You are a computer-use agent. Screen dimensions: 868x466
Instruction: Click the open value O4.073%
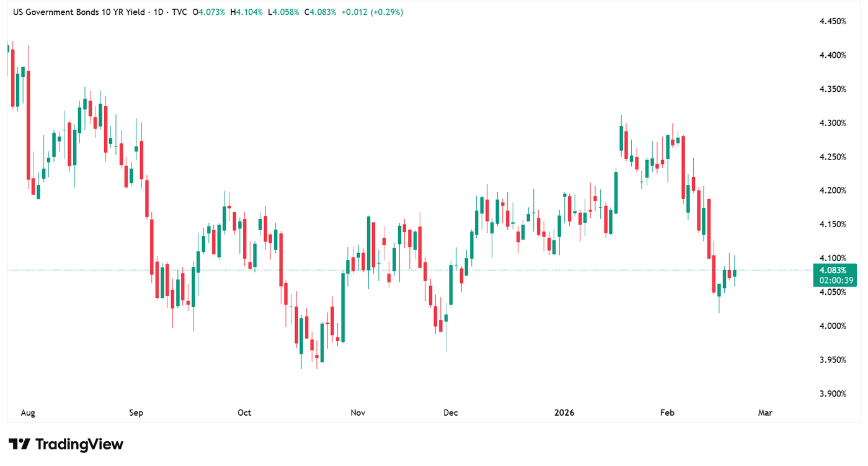tap(210, 12)
